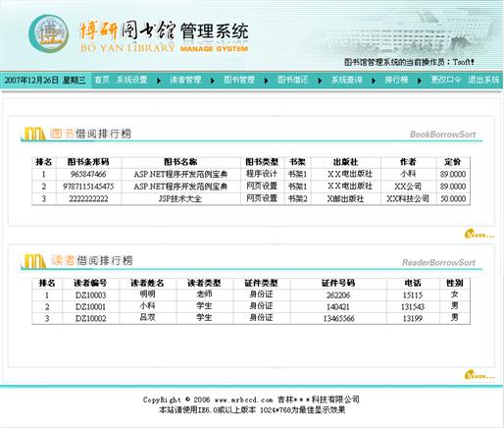Go to 首页 home menu item
504x428 pixels.
102,80
